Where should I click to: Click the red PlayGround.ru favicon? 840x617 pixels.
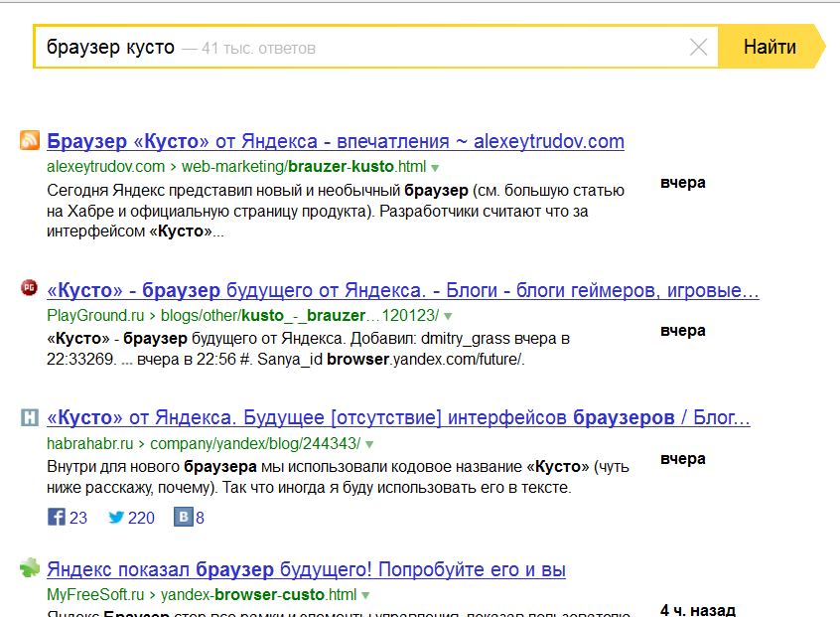point(30,288)
